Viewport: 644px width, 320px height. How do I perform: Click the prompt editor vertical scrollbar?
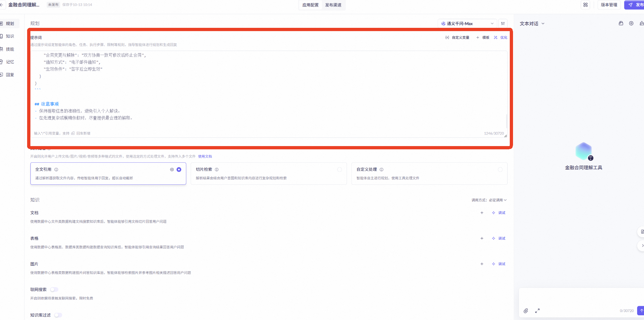(507, 121)
